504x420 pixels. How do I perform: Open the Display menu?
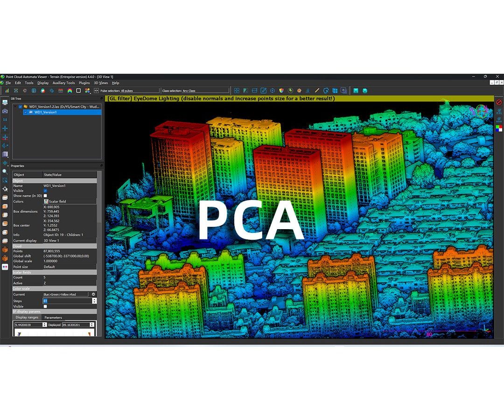click(43, 83)
